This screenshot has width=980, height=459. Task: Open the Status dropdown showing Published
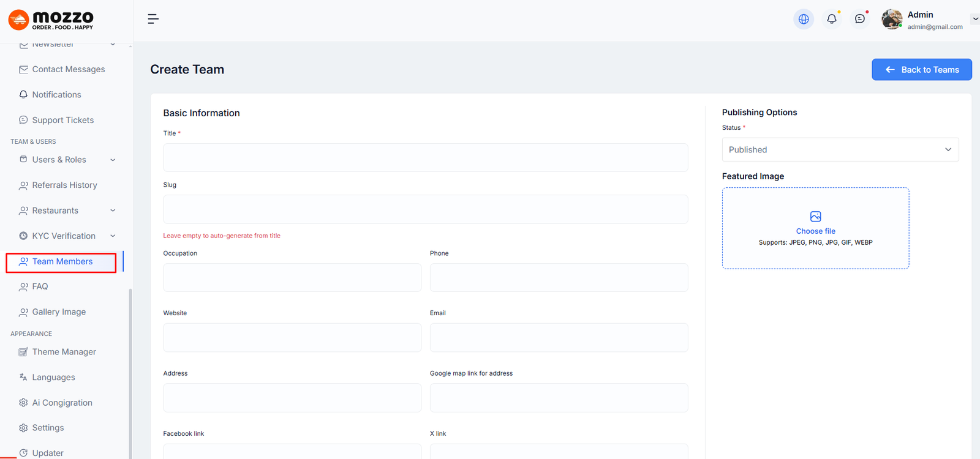coord(840,150)
